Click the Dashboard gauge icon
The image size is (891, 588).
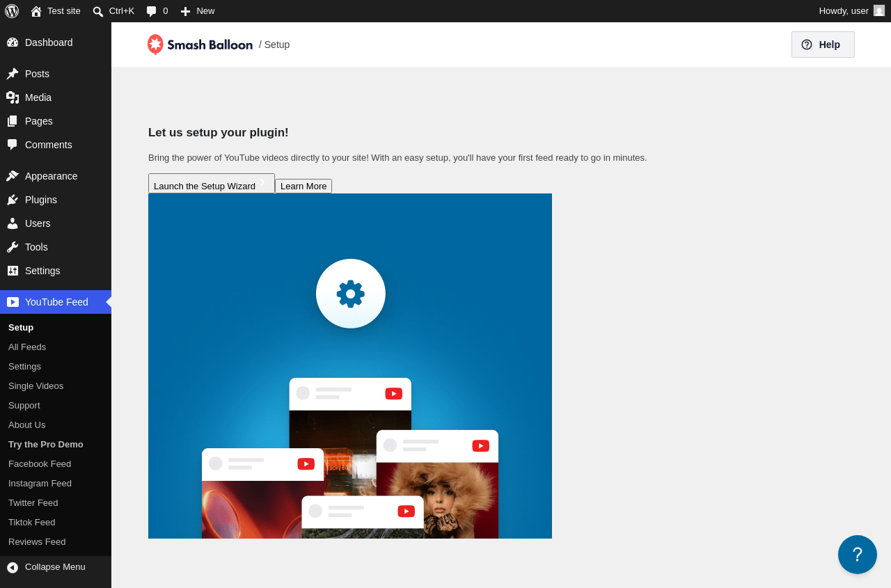pos(13,42)
